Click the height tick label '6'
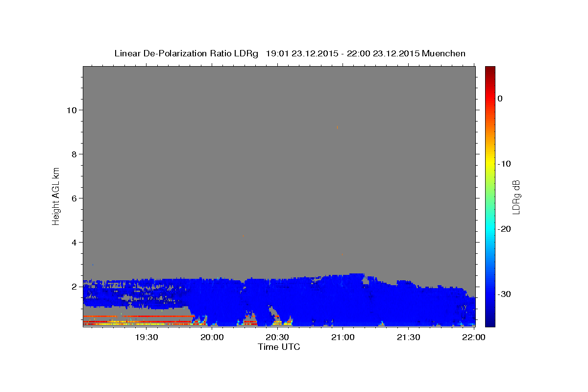Image resolution: width=588 pixels, height=392 pixels. click(73, 198)
